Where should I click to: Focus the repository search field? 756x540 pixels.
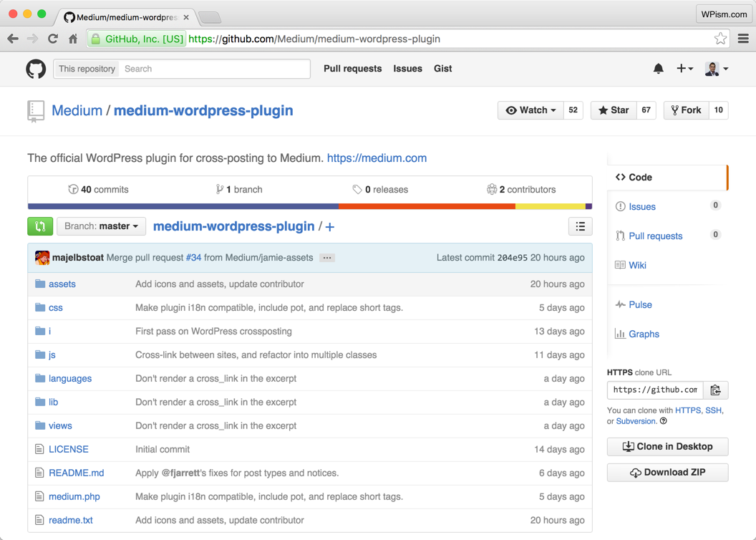[215, 69]
